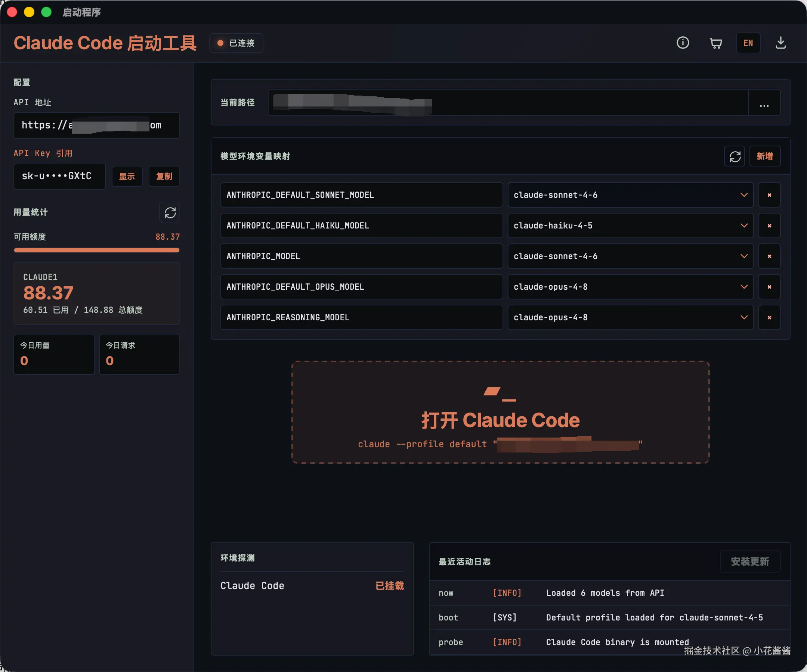Expand model dropdown for ANTHROPIC_DEFAULT_OPUS_MODEL
This screenshot has height=672, width=807.
pos(631,287)
